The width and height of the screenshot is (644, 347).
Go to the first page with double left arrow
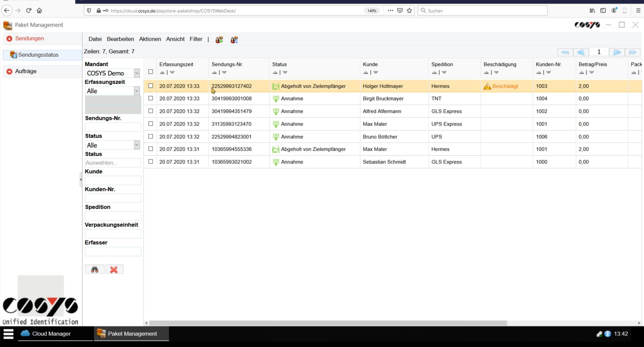pyautogui.click(x=565, y=52)
